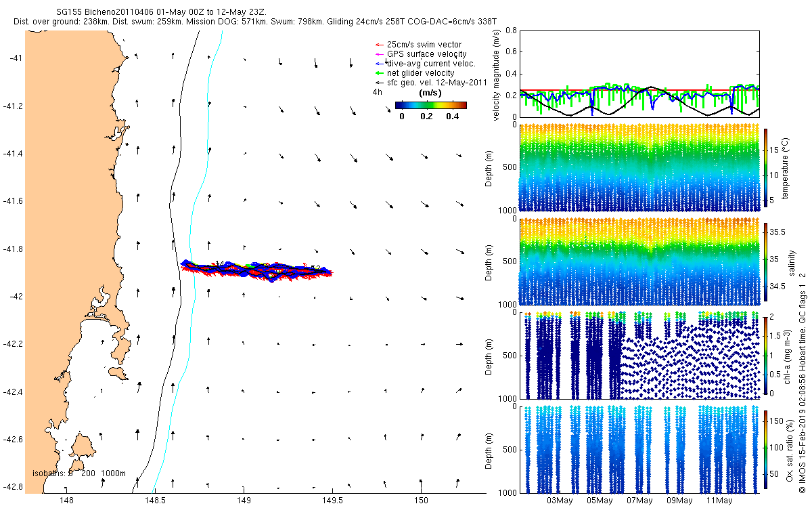Click the Ox. sat. ratio colorbar
812x508 pixels.
pyautogui.click(x=765, y=448)
